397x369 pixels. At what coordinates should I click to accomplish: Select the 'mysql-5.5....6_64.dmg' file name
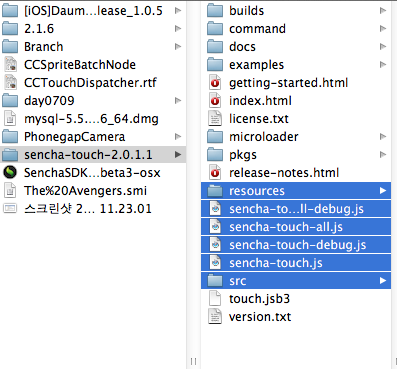click(91, 119)
